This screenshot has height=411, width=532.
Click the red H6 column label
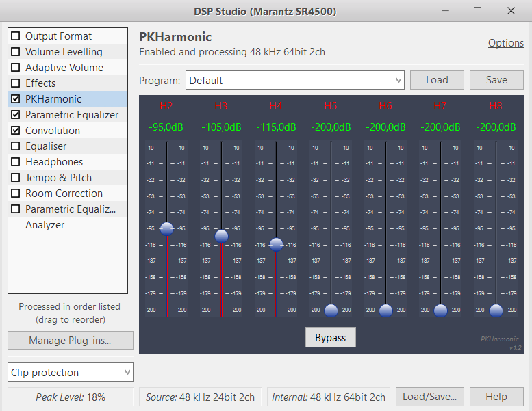[x=385, y=106]
